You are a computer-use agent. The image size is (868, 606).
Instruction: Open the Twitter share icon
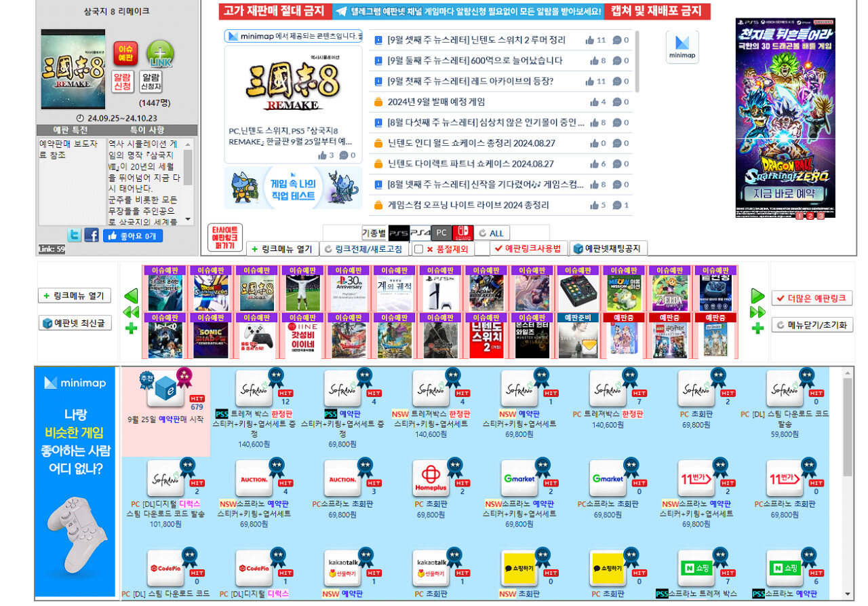pos(75,235)
